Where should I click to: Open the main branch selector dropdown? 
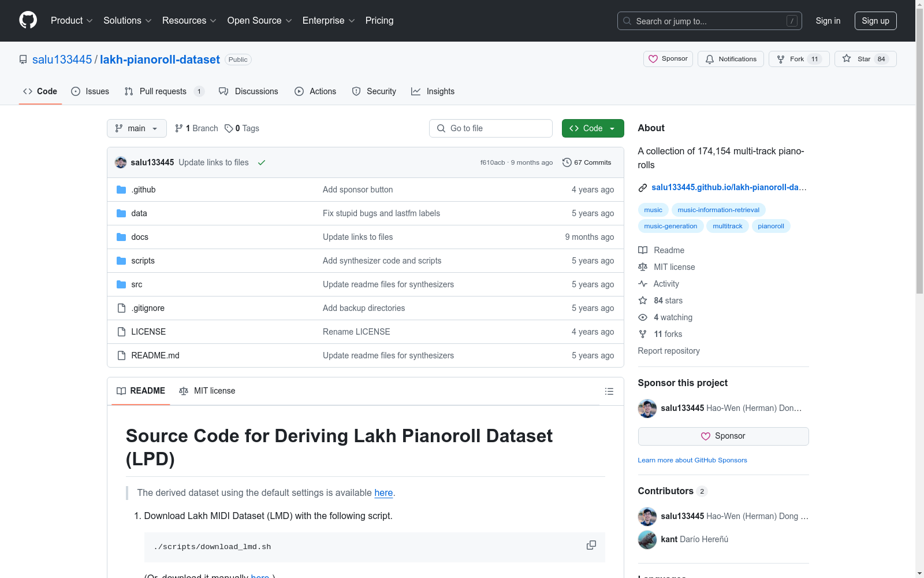coord(137,128)
